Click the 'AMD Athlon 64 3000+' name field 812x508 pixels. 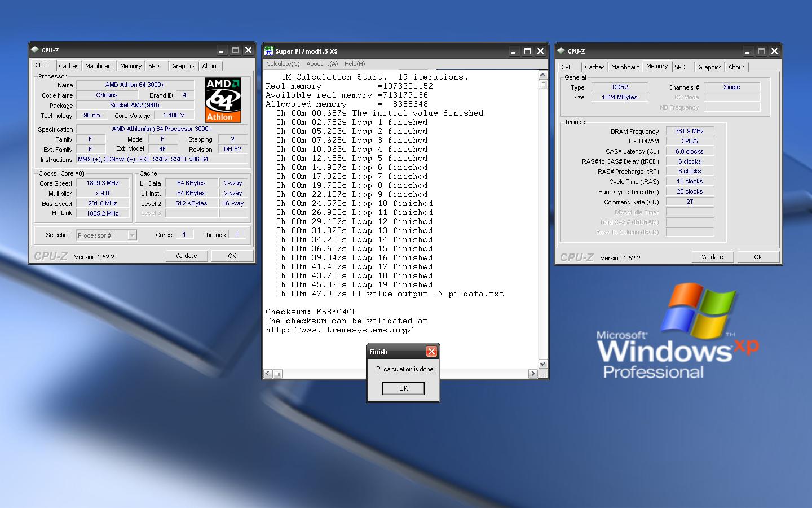(135, 85)
